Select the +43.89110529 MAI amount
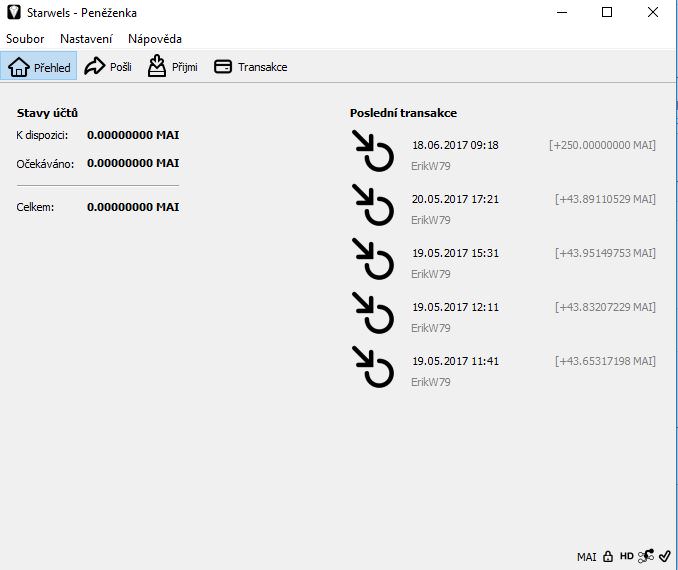 point(605,199)
